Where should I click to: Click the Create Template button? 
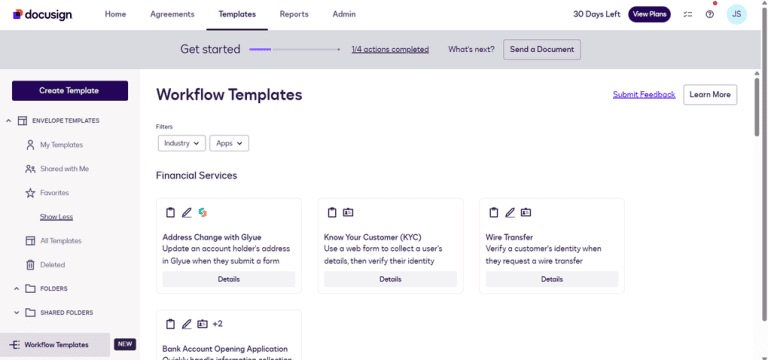pyautogui.click(x=70, y=91)
